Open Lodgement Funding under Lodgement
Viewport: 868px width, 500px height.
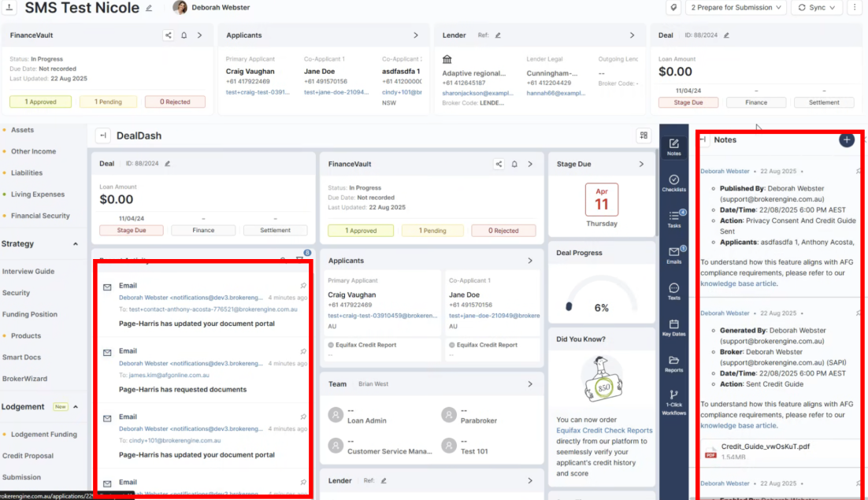point(44,435)
